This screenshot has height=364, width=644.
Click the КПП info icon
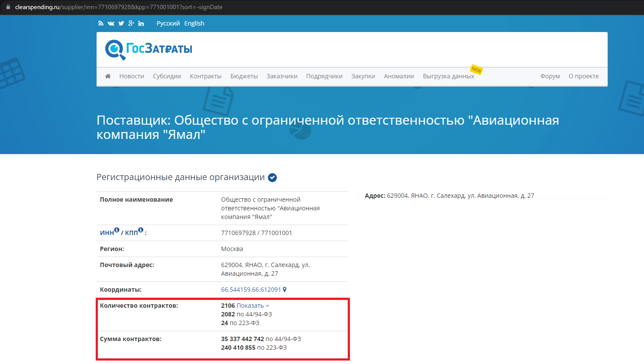[141, 230]
